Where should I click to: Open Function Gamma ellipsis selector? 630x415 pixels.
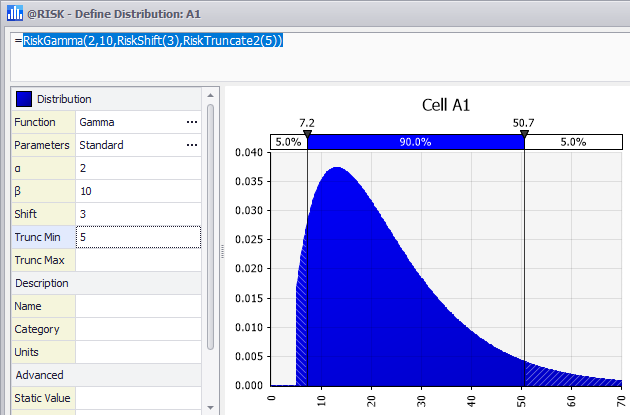pyautogui.click(x=191, y=122)
